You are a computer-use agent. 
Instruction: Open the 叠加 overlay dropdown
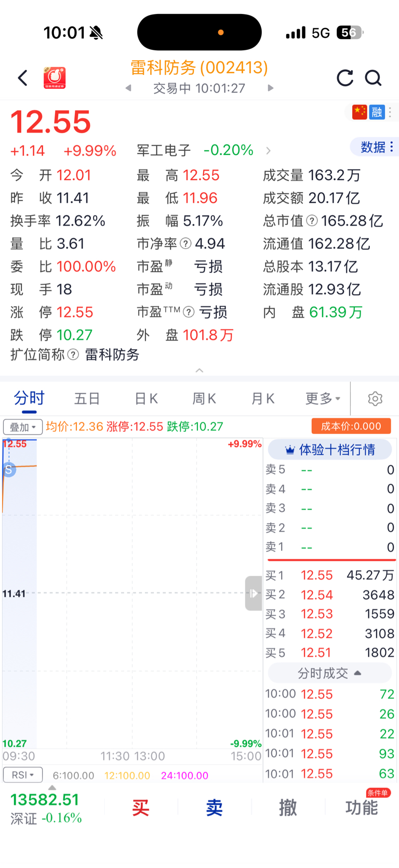coord(23,427)
